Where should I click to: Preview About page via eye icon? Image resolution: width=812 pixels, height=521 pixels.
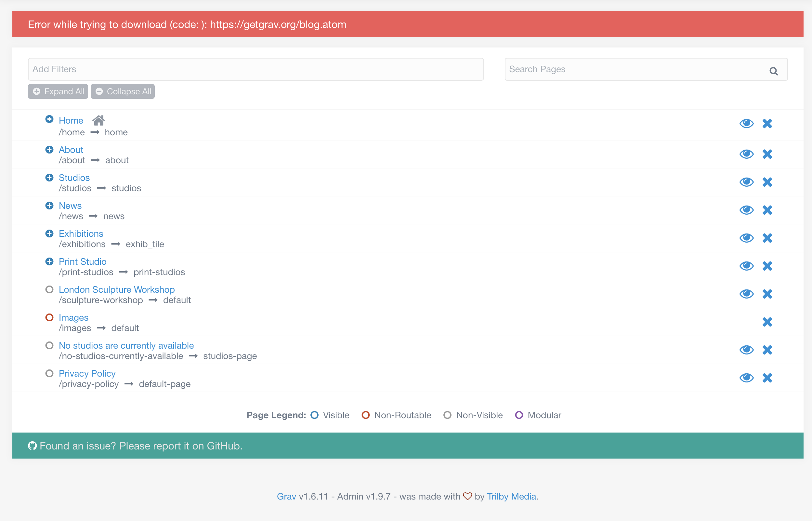point(746,154)
